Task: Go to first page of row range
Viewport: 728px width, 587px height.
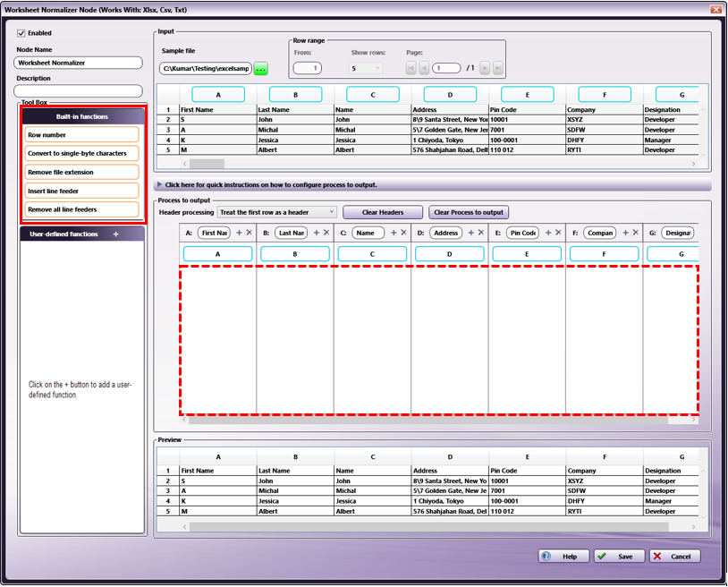Action: click(411, 68)
